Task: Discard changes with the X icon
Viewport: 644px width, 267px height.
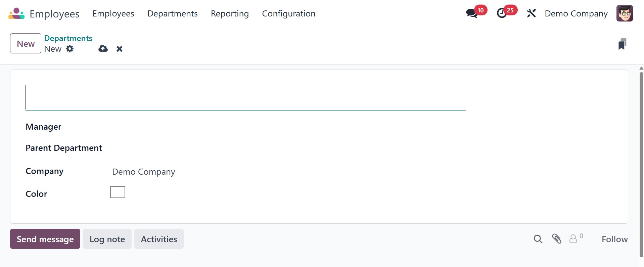Action: (119, 49)
